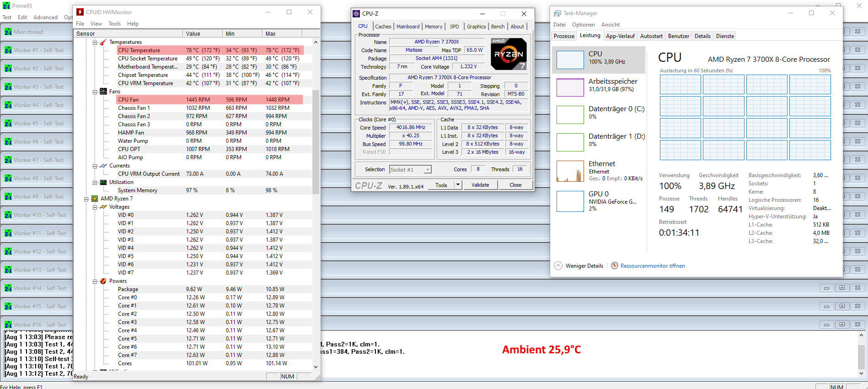This screenshot has height=389, width=868.
Task: Open Prime95 Advanced menu
Action: pos(45,17)
